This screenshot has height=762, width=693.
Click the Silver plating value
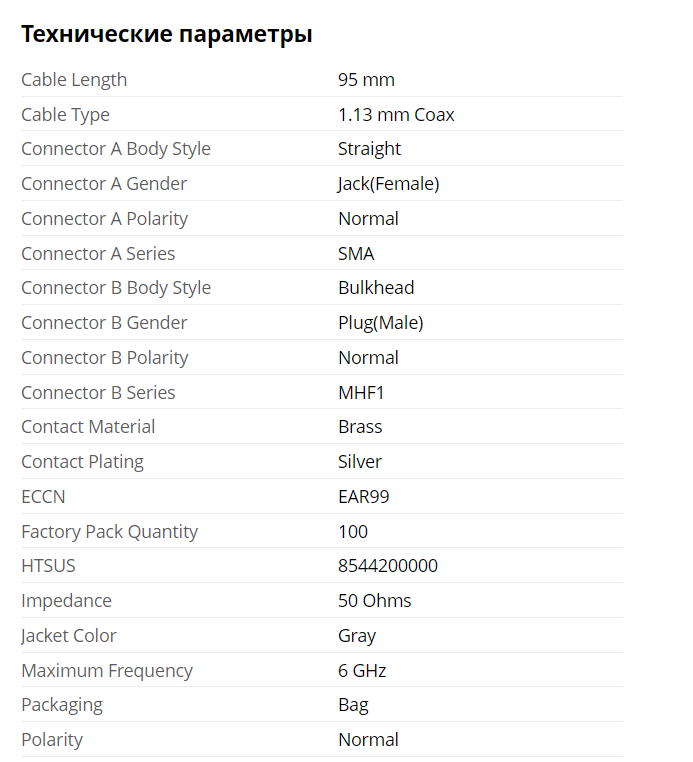coord(360,462)
